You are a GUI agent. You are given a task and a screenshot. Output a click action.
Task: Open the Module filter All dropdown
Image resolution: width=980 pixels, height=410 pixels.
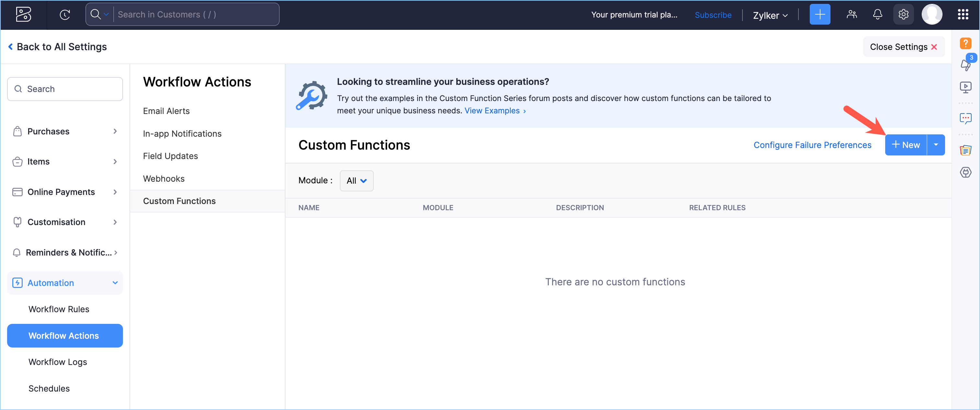point(356,180)
